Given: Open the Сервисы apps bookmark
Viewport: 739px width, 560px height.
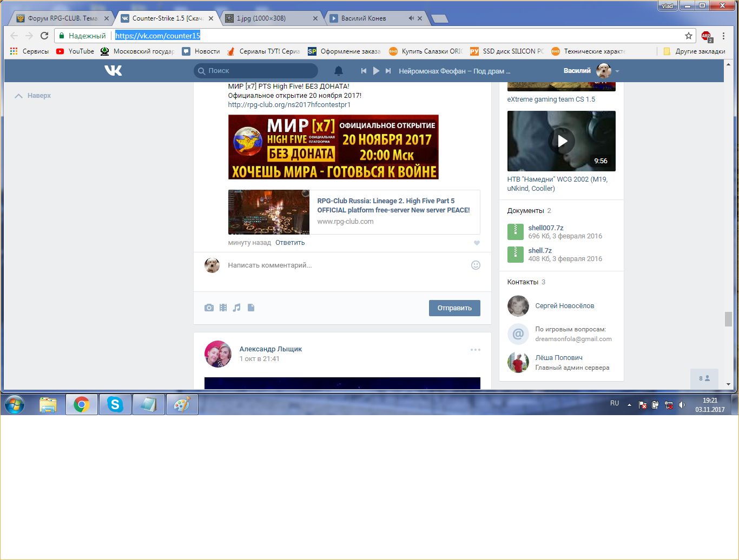Looking at the screenshot, I should (x=30, y=51).
